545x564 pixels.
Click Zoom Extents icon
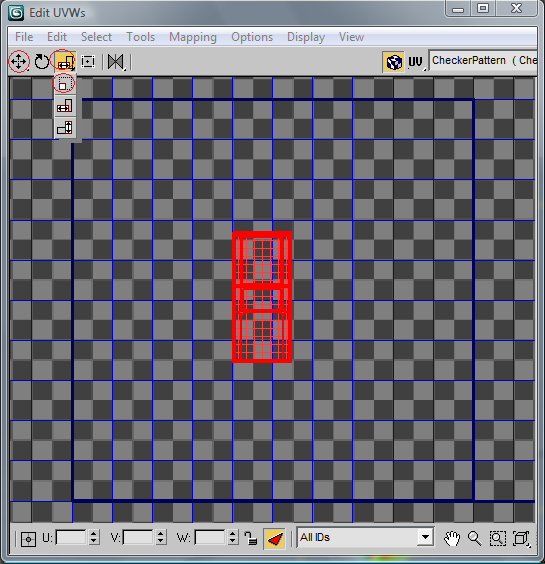point(521,538)
